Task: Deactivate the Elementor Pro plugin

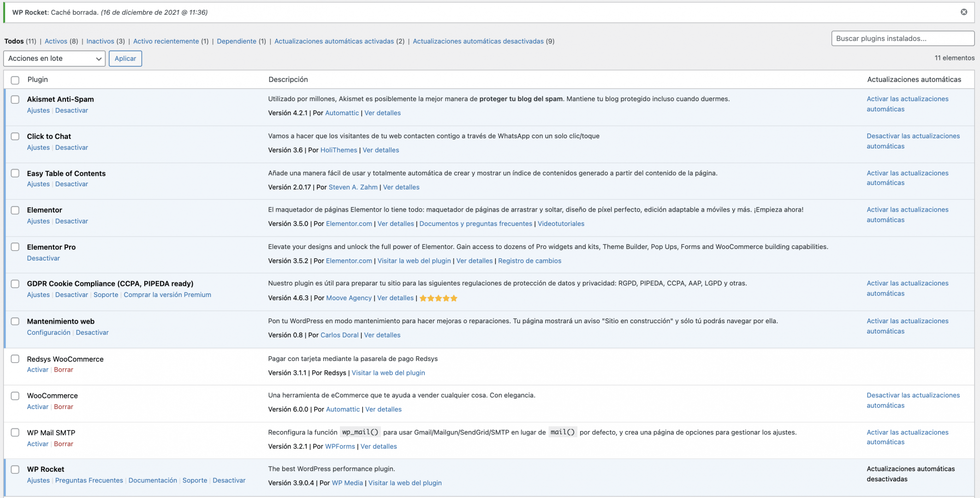Action: point(43,258)
